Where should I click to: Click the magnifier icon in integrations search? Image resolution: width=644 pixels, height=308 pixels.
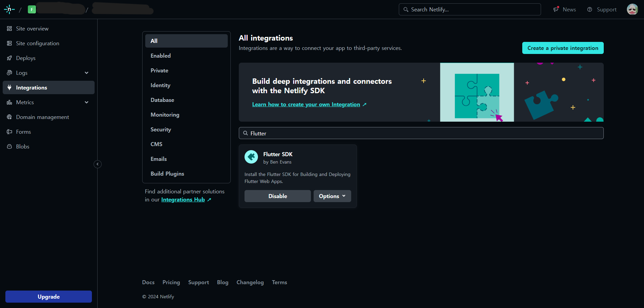click(246, 133)
